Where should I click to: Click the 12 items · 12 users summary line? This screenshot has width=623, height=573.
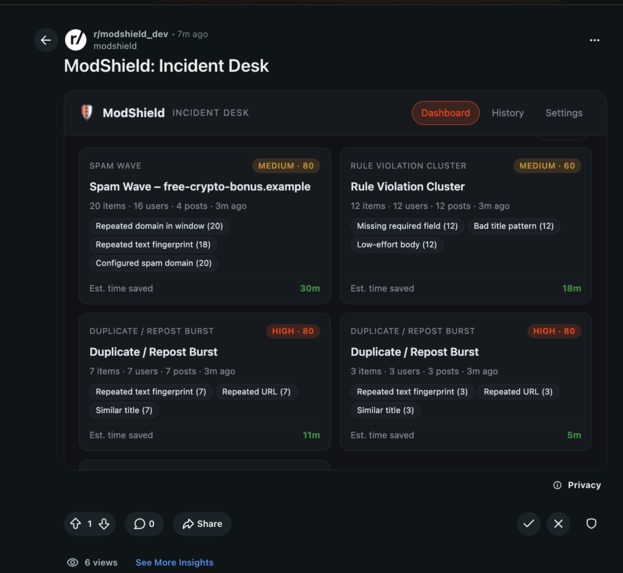tap(430, 206)
